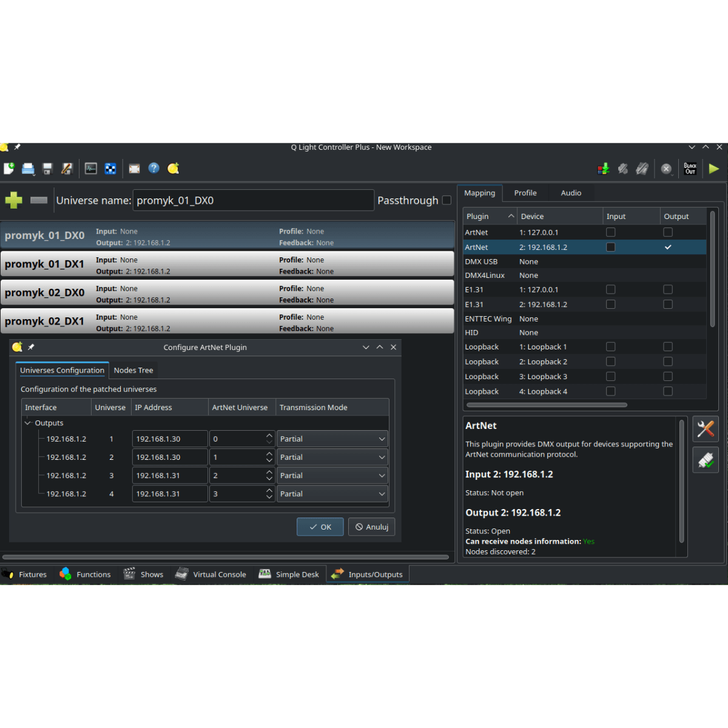Screen dimensions: 728x728
Task: Collapse the Outputs tree node
Action: 28,423
